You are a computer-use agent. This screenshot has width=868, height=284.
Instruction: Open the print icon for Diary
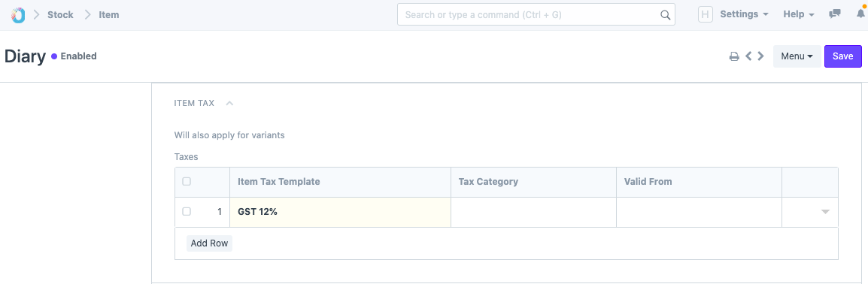coord(734,56)
